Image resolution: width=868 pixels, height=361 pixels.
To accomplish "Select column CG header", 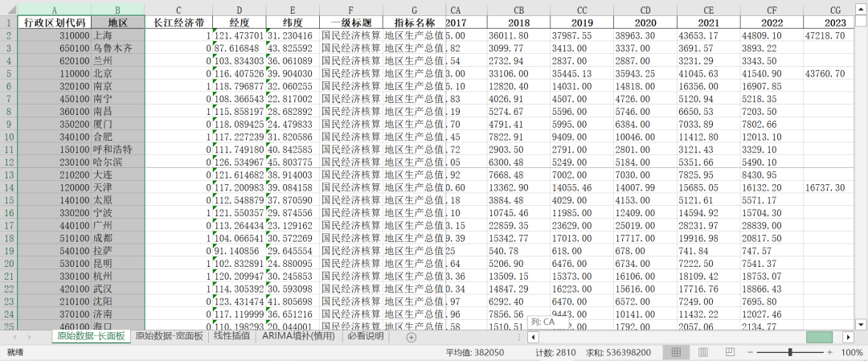I will tap(835, 10).
